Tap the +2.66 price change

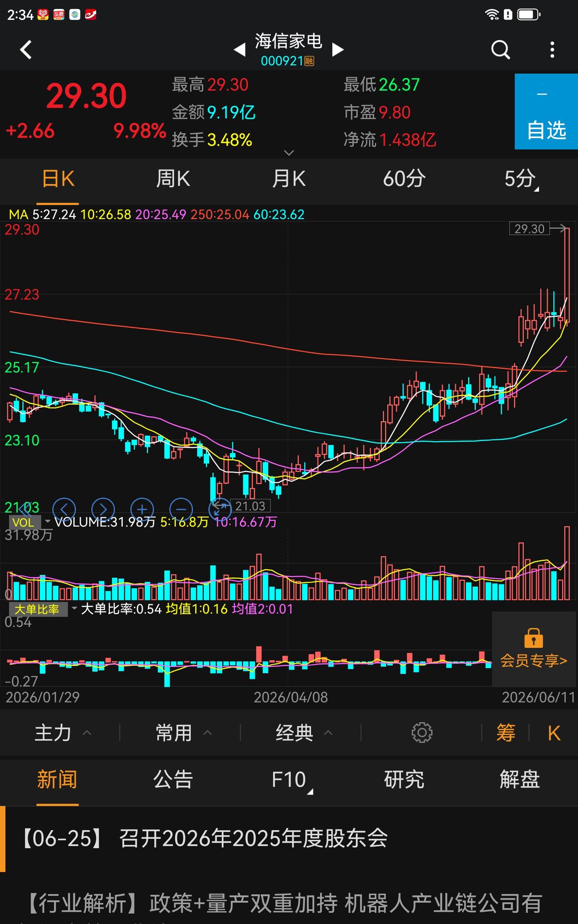point(30,131)
